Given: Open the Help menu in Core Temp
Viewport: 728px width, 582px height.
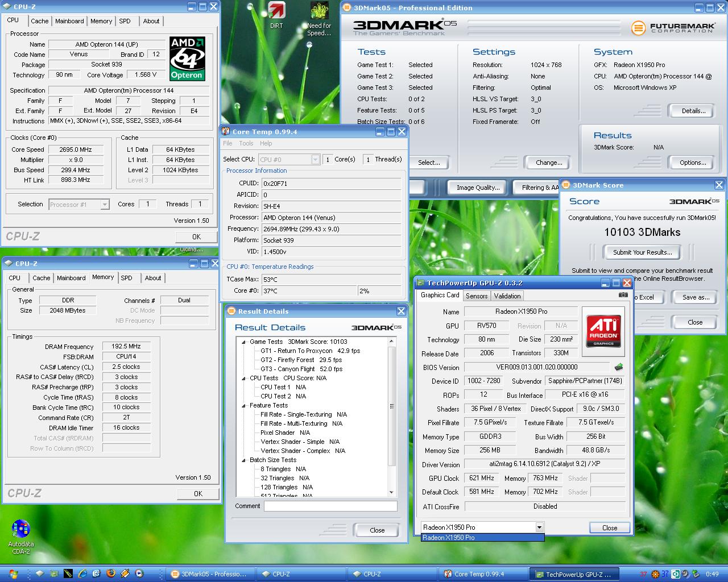Looking at the screenshot, I should click(266, 143).
